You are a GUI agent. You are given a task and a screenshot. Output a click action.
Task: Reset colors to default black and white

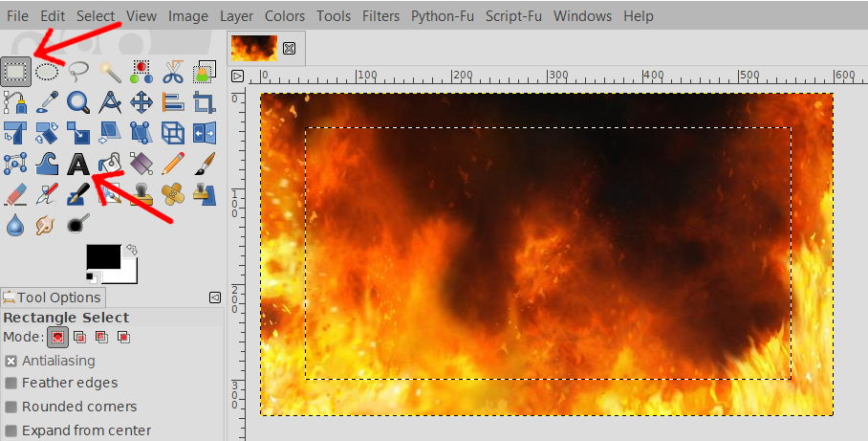click(92, 276)
